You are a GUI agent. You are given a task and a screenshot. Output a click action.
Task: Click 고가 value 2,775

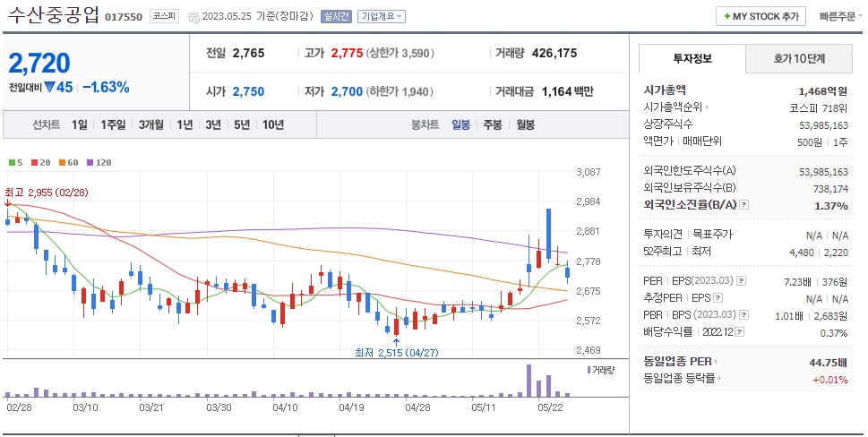click(x=347, y=53)
